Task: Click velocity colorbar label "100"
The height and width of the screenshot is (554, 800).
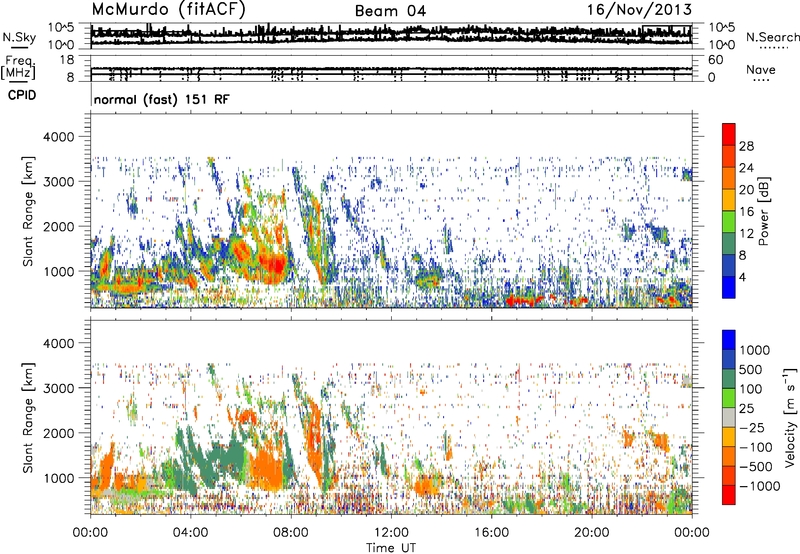Action: click(751, 389)
